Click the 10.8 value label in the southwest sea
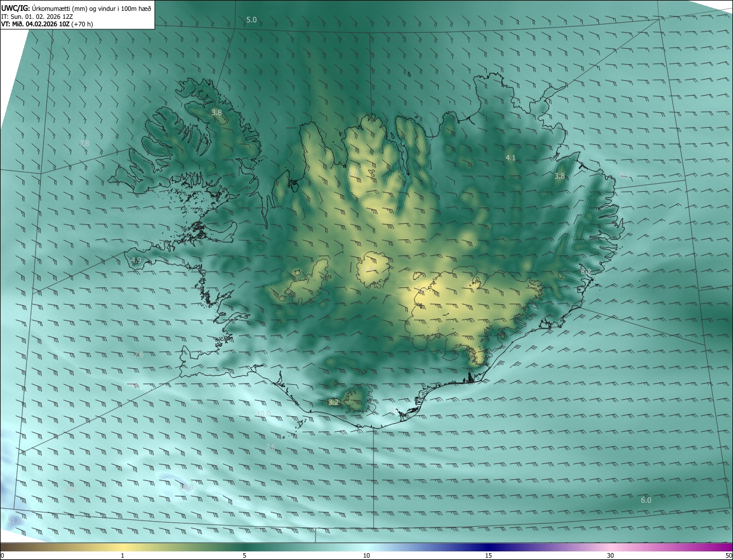 [x=187, y=487]
